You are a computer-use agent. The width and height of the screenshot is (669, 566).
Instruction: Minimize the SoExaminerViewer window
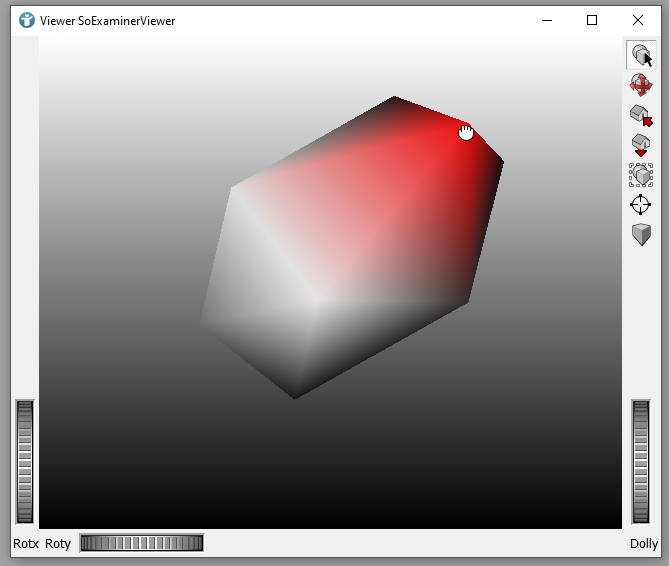(546, 20)
